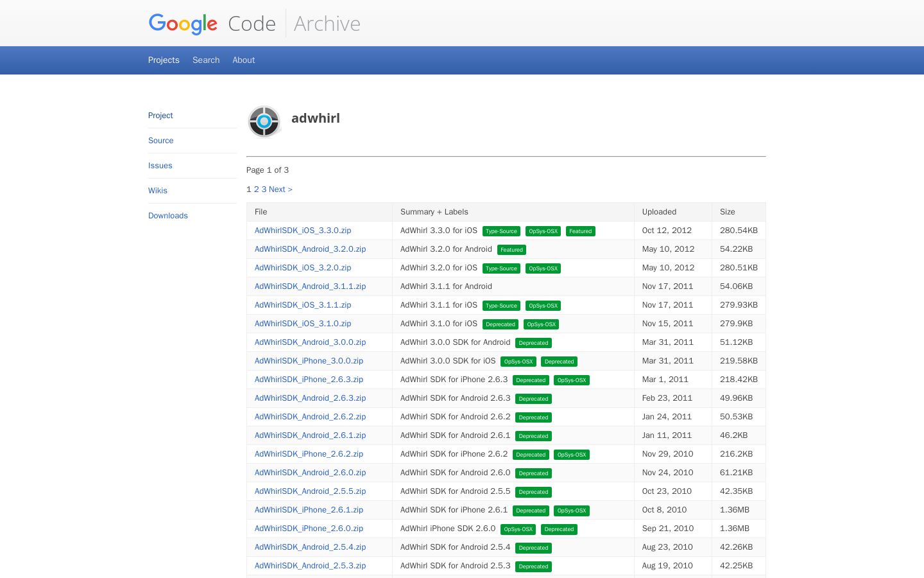Viewport: 924px width, 578px height.
Task: Click the Mar 1, 2011 upload date
Action: click(x=665, y=380)
